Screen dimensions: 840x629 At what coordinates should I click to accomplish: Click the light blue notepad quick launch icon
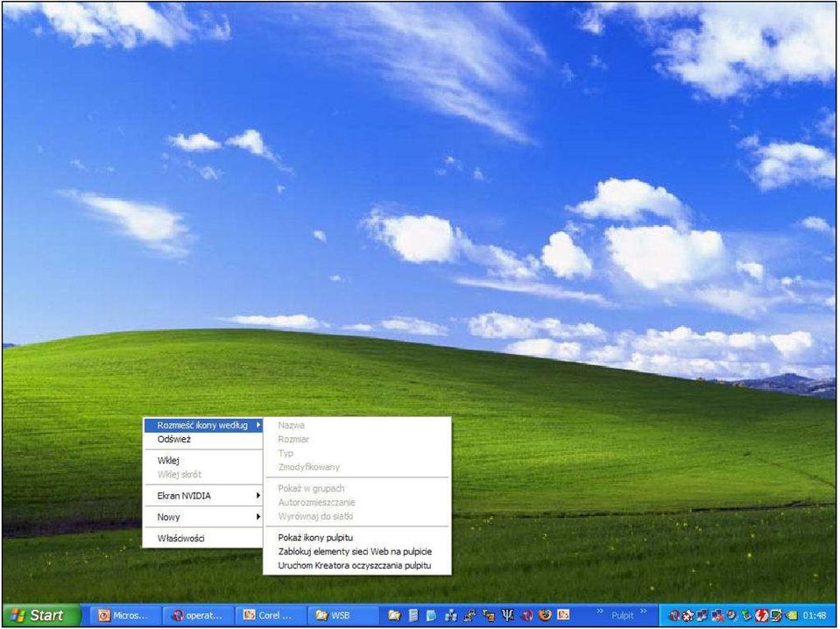pos(431,615)
